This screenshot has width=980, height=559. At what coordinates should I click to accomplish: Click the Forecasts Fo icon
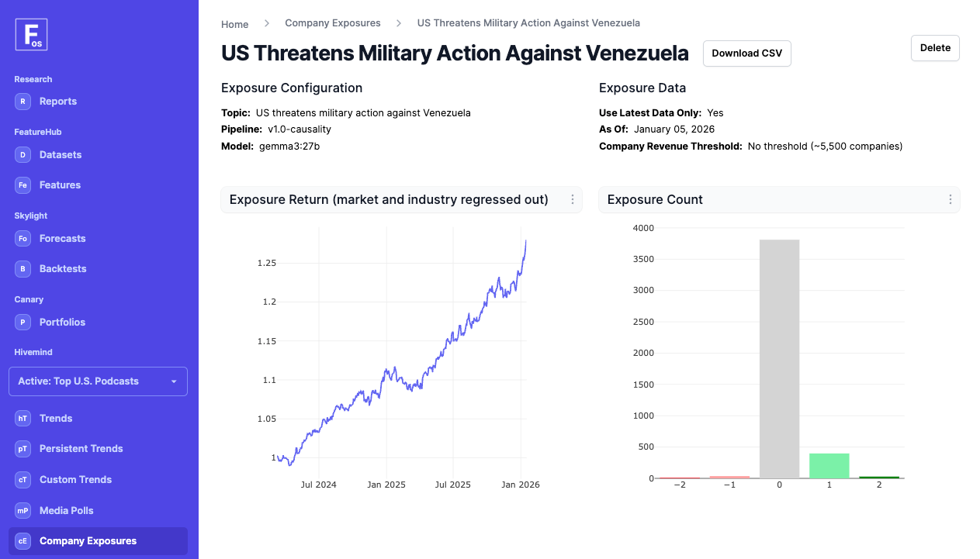23,239
